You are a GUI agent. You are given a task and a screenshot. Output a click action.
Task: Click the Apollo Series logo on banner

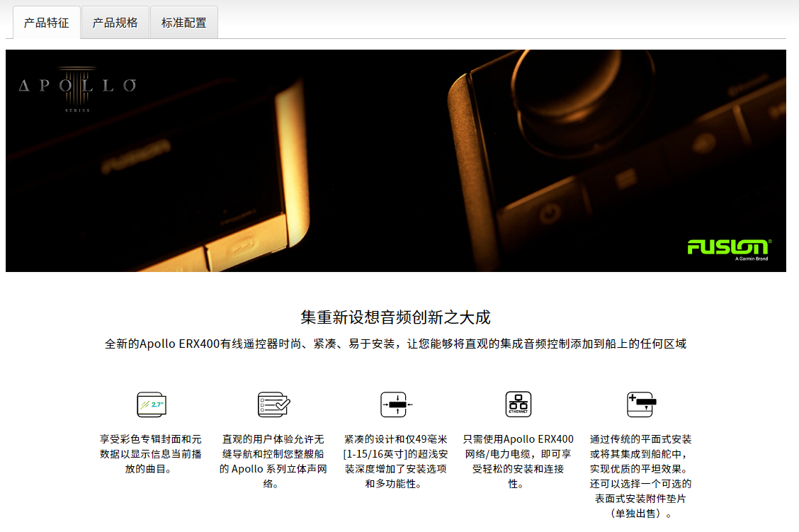coord(77,89)
